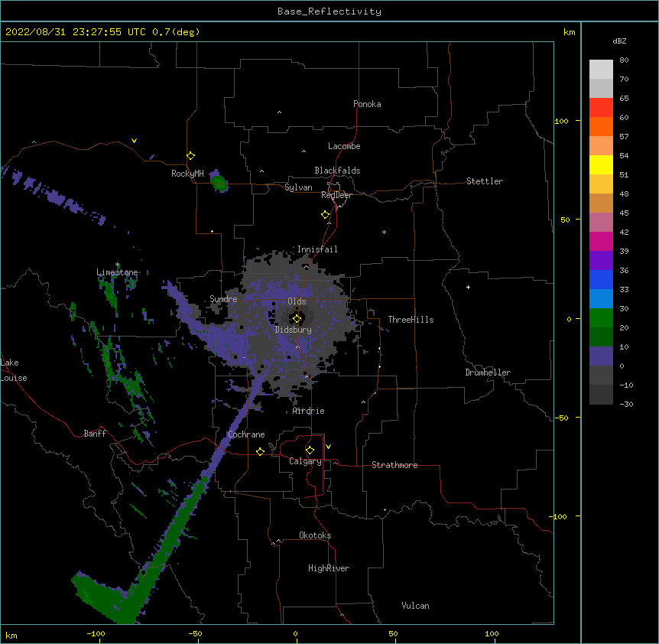Click the magenta 42 dBZ legend swatch
659x644 pixels.
pyautogui.click(x=601, y=241)
